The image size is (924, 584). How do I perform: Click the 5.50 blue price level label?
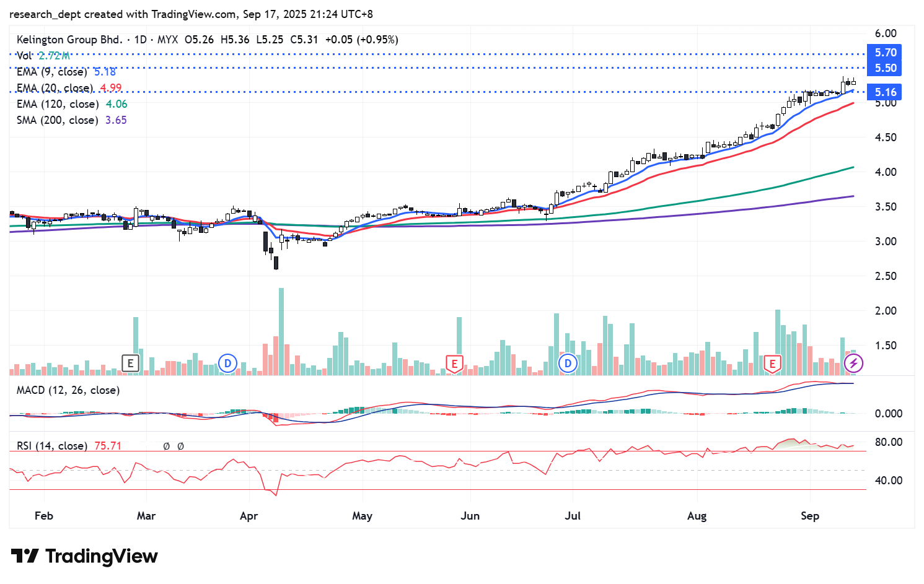(884, 68)
